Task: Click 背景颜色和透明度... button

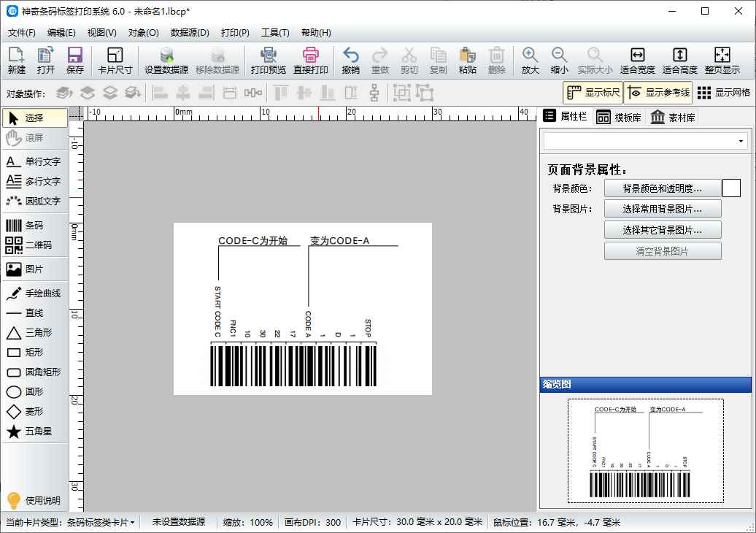Action: [x=663, y=188]
